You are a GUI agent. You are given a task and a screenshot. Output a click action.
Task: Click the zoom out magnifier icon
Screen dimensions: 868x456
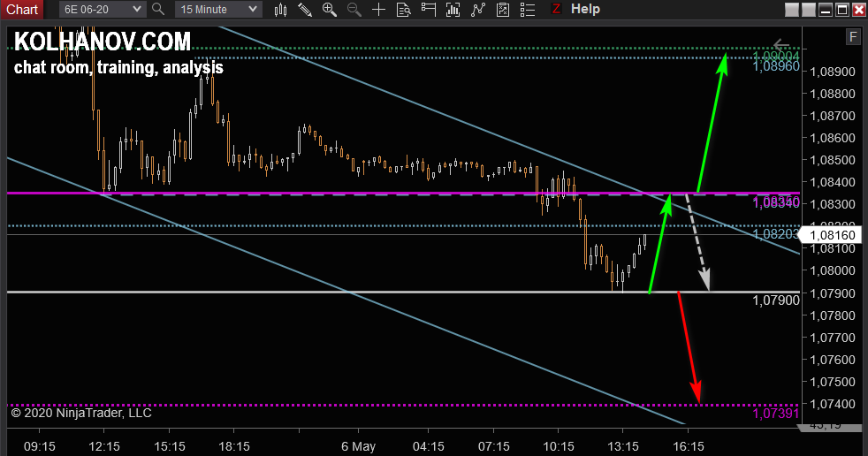click(354, 10)
